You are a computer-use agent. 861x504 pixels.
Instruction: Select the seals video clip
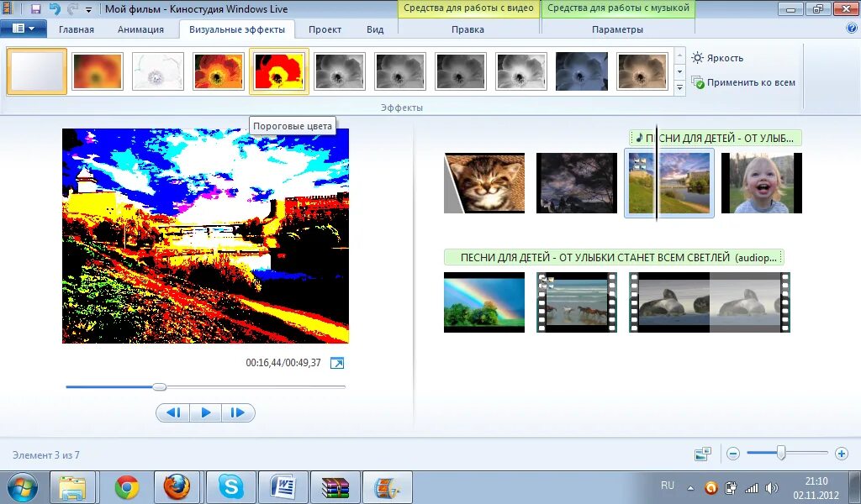click(x=710, y=302)
